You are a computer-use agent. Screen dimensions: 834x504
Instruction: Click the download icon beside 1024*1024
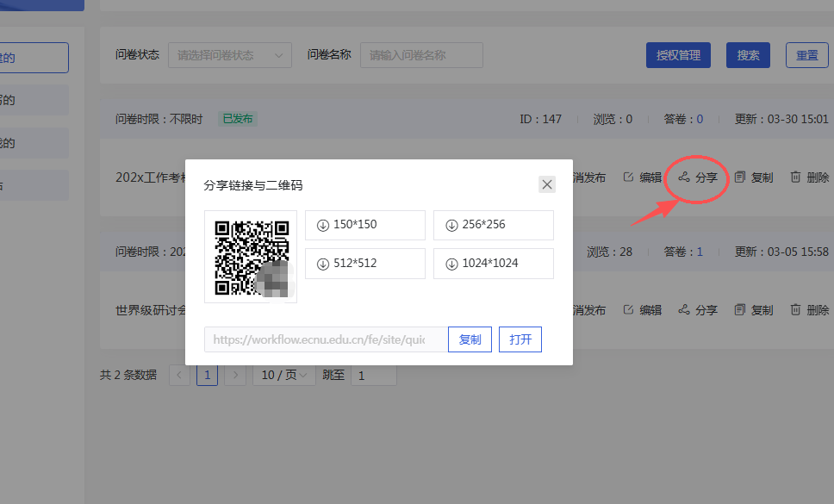(451, 264)
